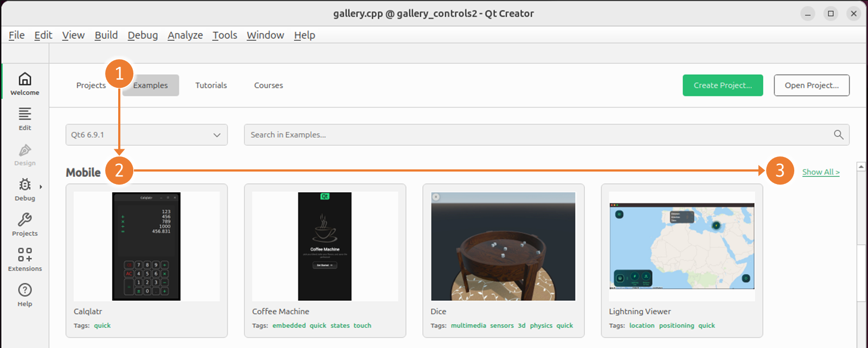Click the Show All link

click(x=821, y=172)
